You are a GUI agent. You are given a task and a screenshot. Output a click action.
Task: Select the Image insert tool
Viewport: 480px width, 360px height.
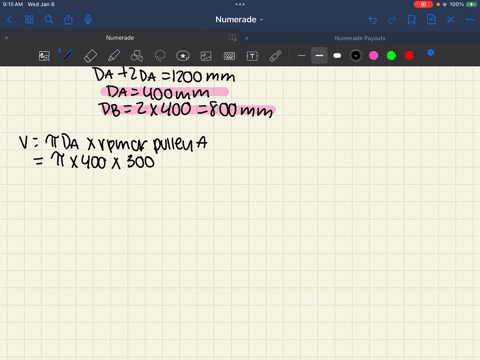[206, 56]
